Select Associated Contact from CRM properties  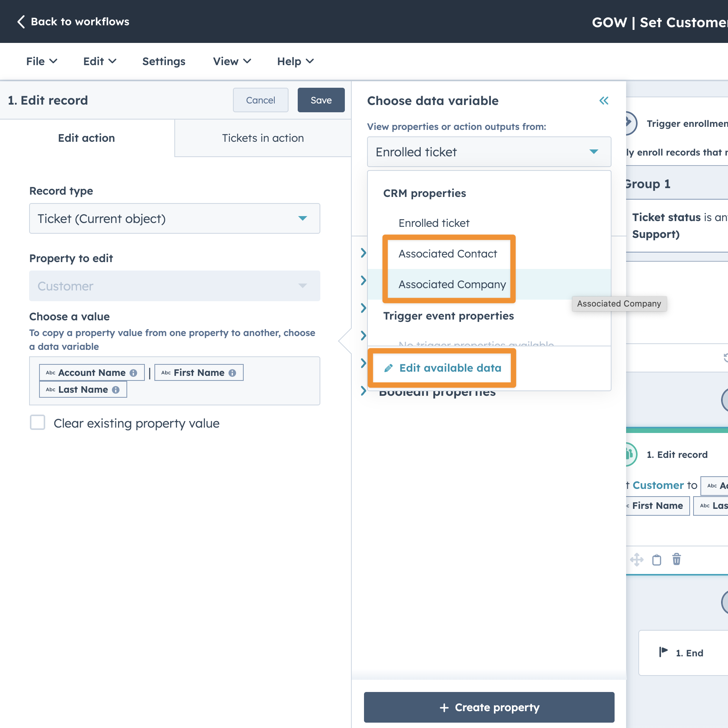[448, 254]
